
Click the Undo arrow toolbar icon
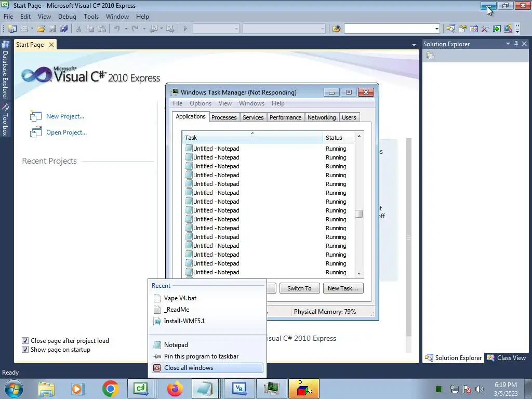tap(117, 29)
